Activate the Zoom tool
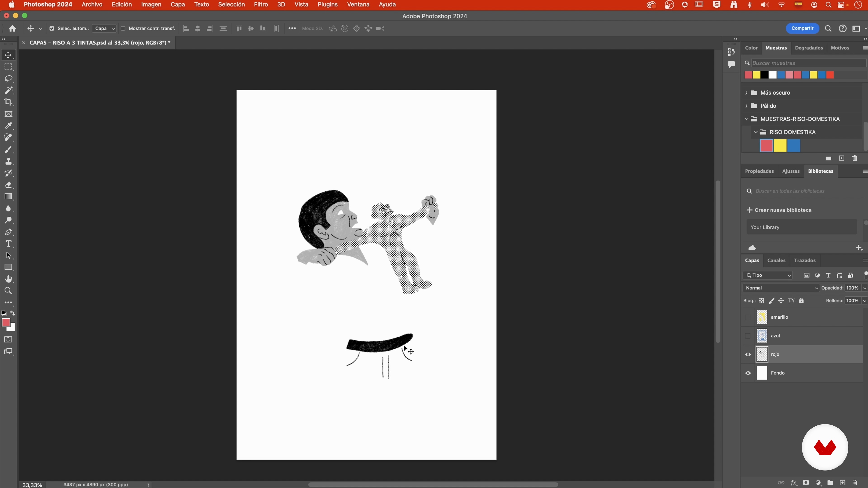868x488 pixels. (x=8, y=291)
